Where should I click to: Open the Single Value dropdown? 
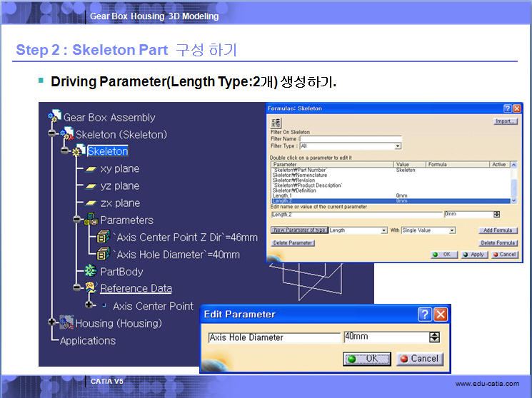452,230
